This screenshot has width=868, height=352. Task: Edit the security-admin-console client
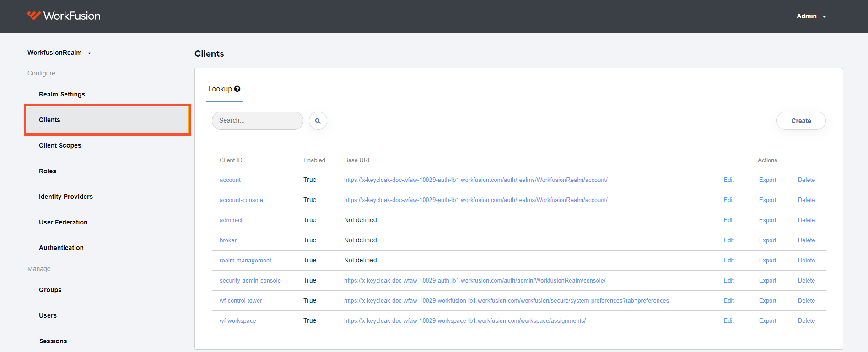tap(729, 280)
